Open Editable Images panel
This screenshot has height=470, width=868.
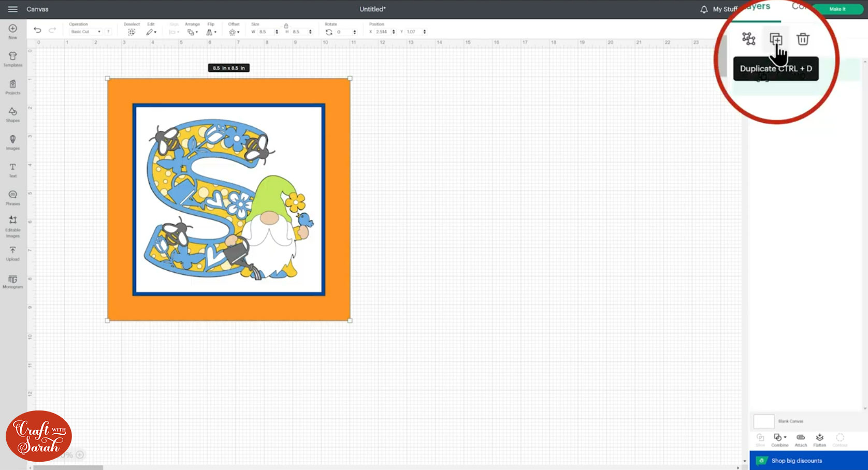[x=13, y=227]
